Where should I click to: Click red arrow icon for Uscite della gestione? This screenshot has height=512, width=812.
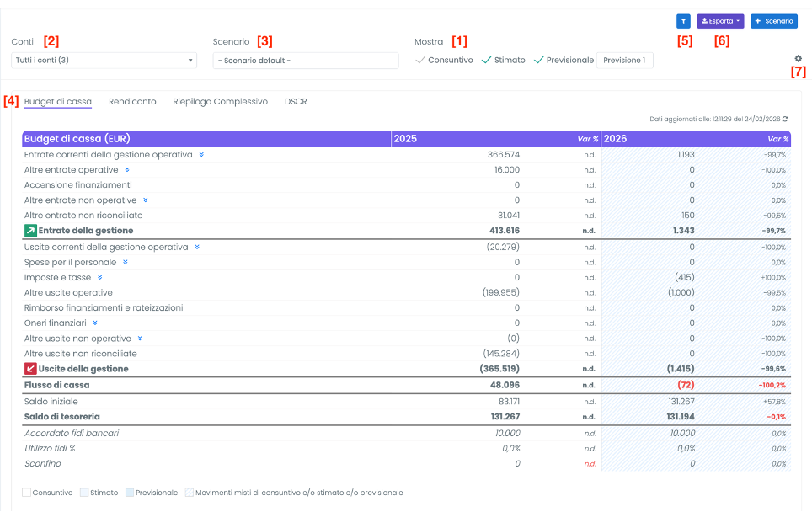[x=30, y=369]
